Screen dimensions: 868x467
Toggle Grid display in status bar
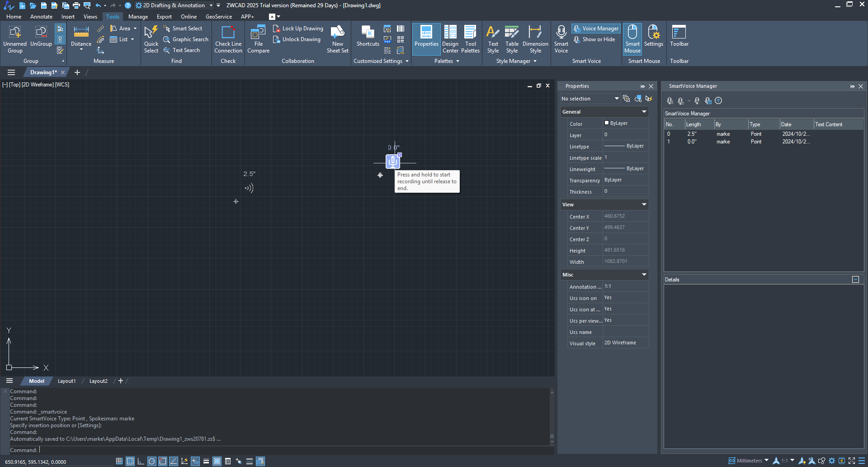tap(130, 461)
